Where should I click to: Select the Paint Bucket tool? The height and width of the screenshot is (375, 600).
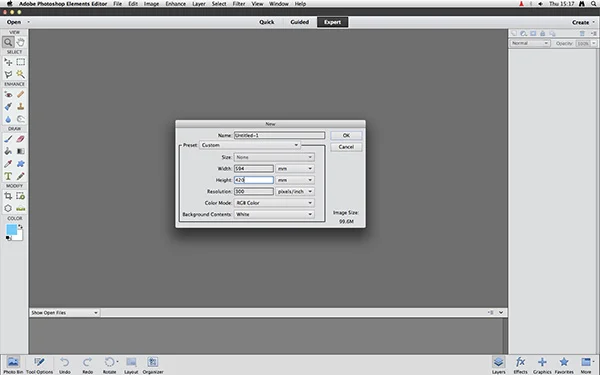point(8,151)
